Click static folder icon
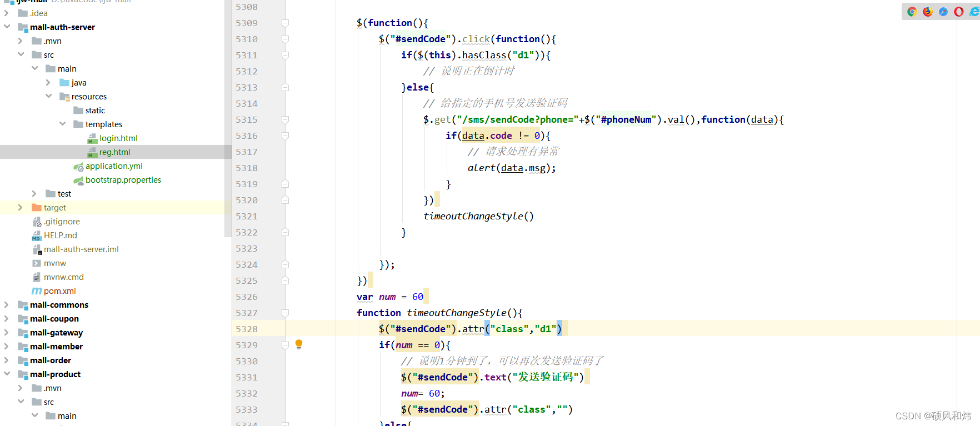980x426 pixels. point(78,111)
